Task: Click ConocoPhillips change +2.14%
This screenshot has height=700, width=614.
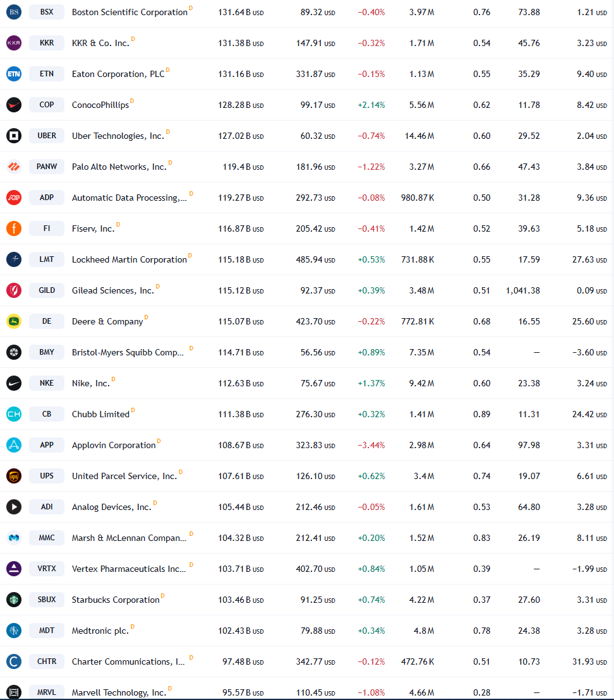Action: coord(371,105)
